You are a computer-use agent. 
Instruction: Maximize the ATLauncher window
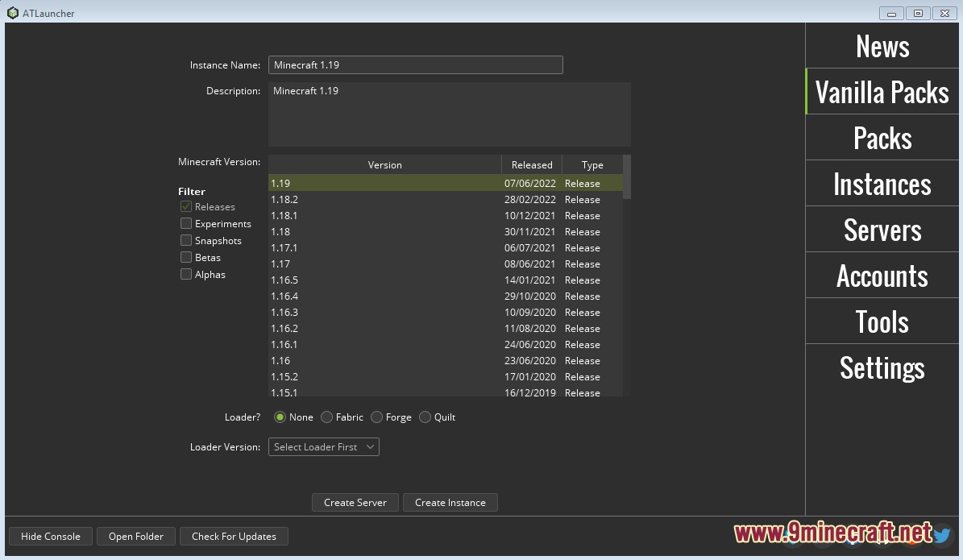coord(918,14)
